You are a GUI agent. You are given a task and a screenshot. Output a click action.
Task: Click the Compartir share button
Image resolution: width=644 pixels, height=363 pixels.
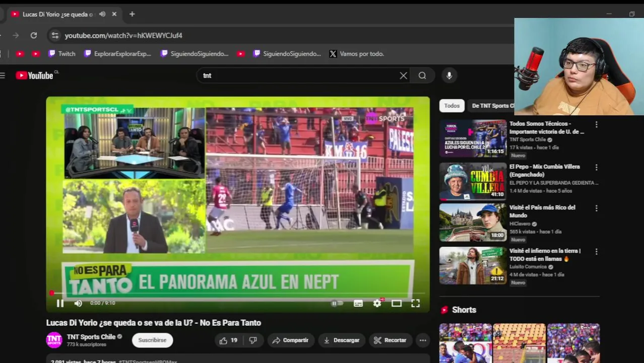click(291, 340)
